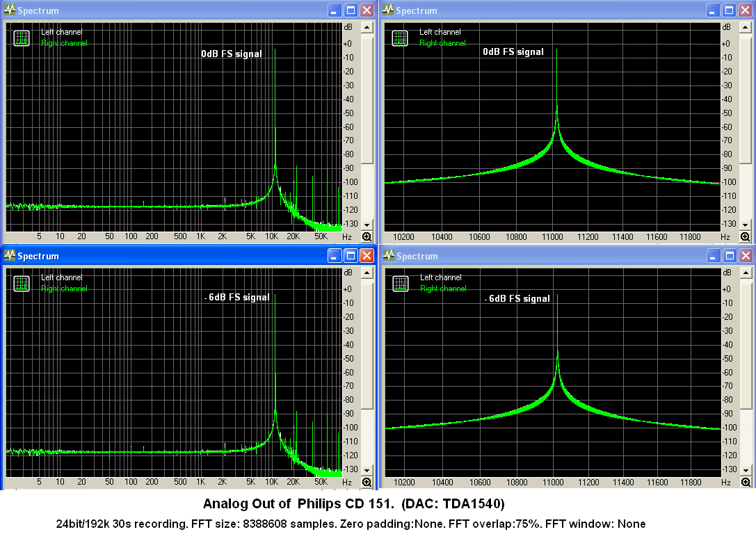
Task: Click '0dB FS signal' annotation in top-left log-scale window
Action: [232, 54]
